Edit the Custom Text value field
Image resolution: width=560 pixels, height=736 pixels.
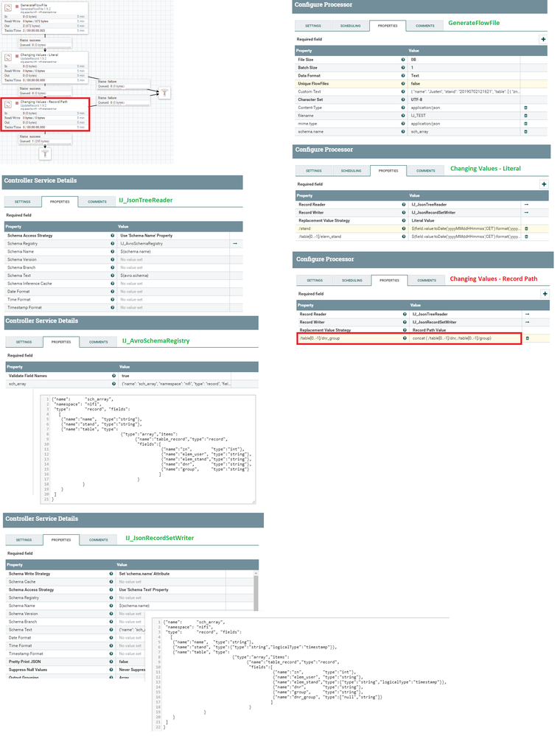click(463, 91)
